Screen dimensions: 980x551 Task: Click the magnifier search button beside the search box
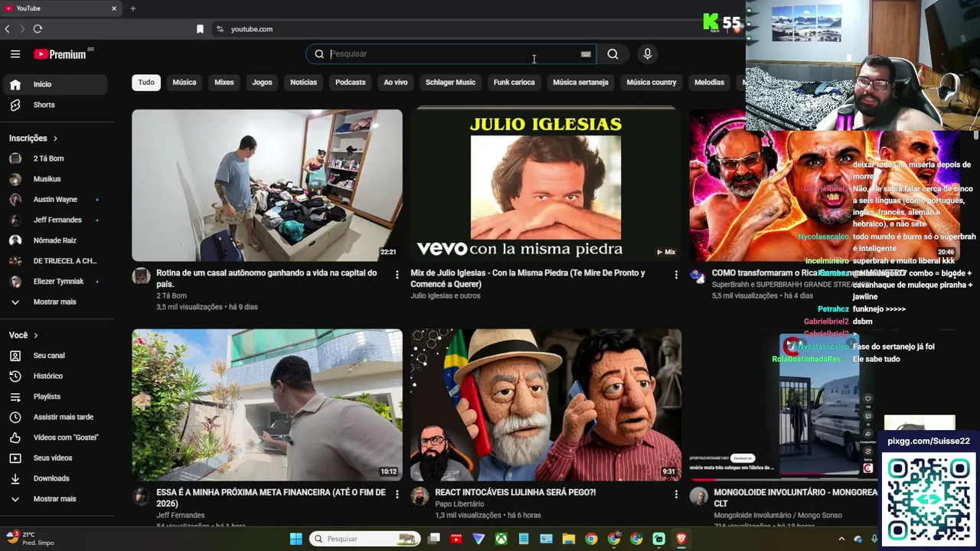(612, 54)
